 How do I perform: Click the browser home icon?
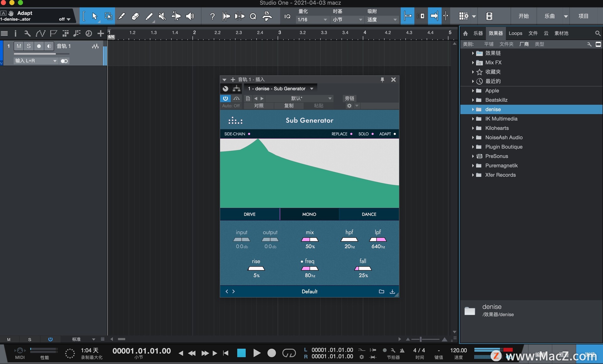(465, 33)
